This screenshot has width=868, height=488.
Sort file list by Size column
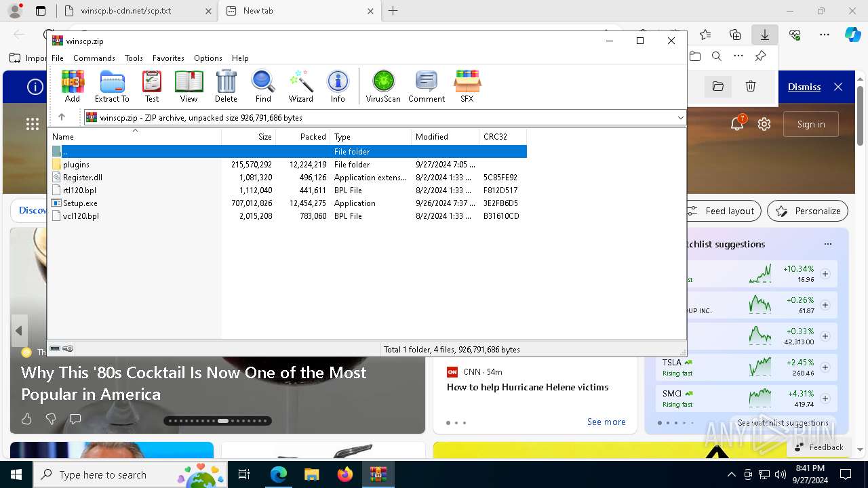tap(249, 137)
